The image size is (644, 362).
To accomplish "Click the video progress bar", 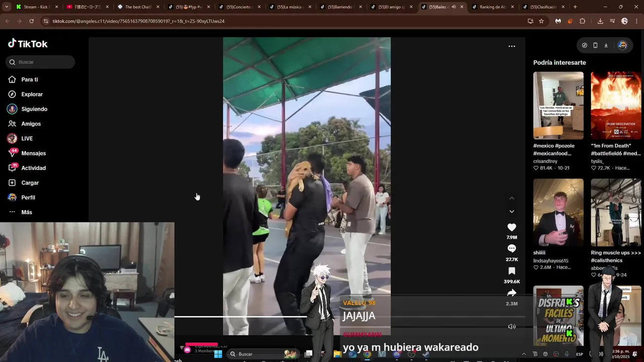I will click(350, 317).
